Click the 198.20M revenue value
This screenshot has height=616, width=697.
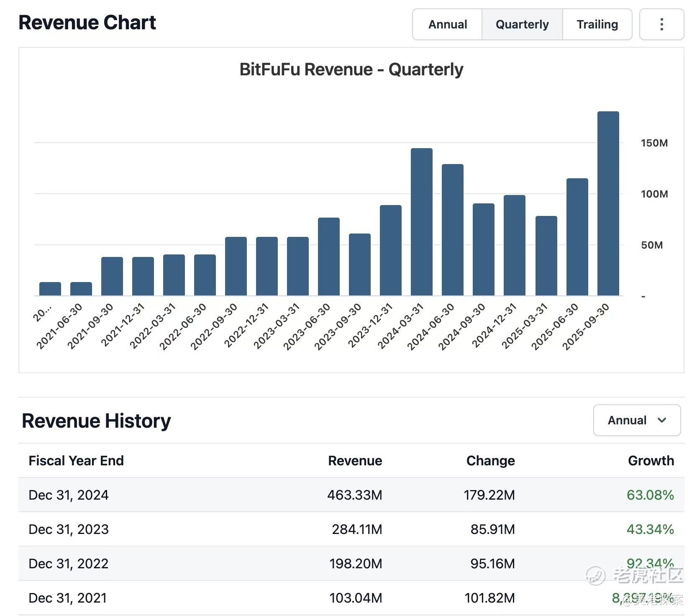[x=356, y=564]
